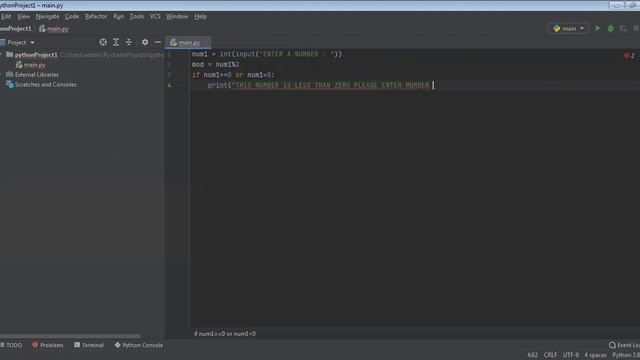Open the Terminal tool window
This screenshot has width=640, height=360.
coord(89,345)
